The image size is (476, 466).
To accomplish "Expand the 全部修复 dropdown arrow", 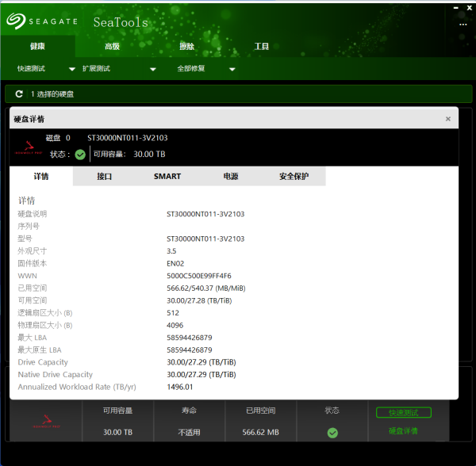I will tap(232, 69).
